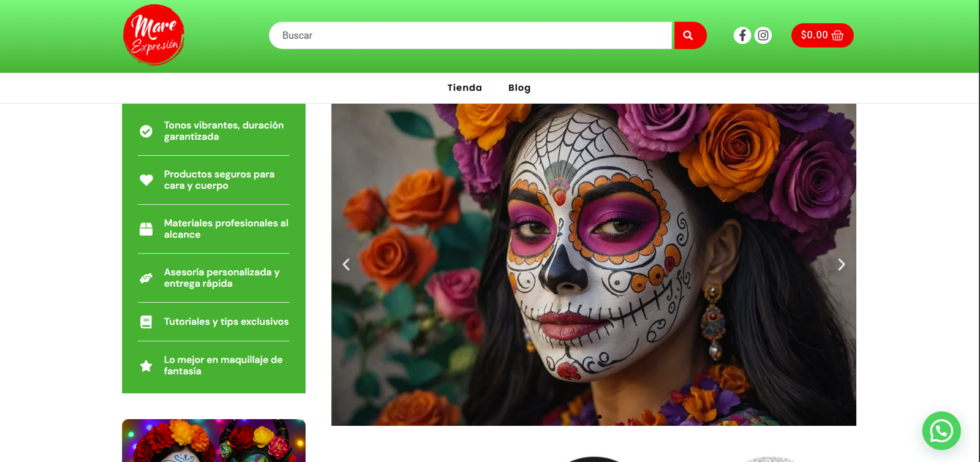The image size is (980, 462).
Task: Select text 'Asesoría personalizada y entrega rápida'
Action: click(222, 278)
